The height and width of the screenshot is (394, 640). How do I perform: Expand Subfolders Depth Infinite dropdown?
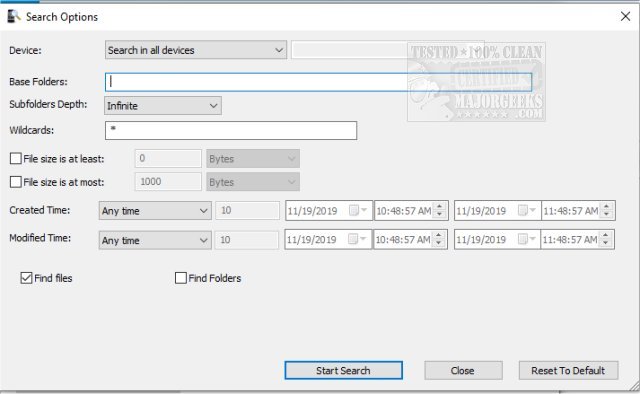tap(163, 106)
